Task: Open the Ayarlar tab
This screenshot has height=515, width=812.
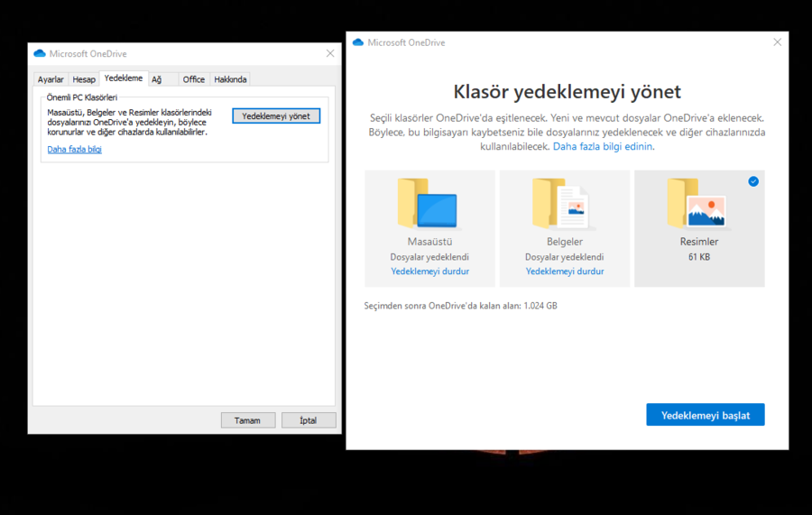Action: point(51,79)
